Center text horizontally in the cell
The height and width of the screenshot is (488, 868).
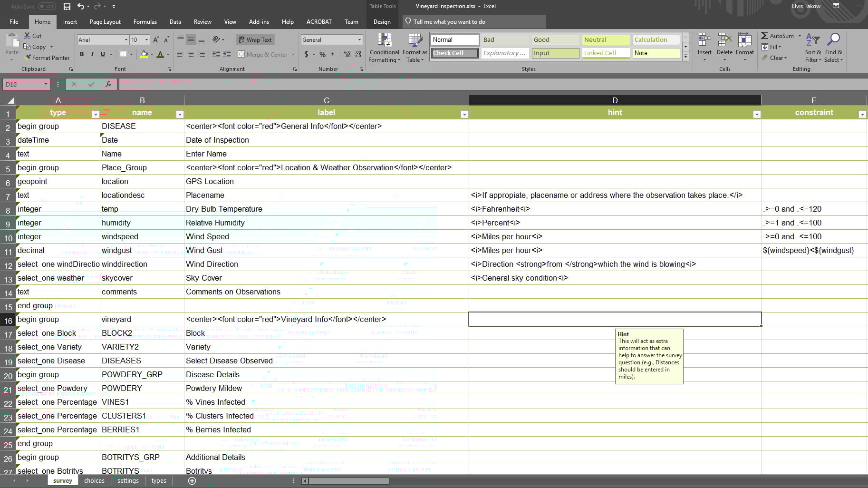pyautogui.click(x=191, y=54)
